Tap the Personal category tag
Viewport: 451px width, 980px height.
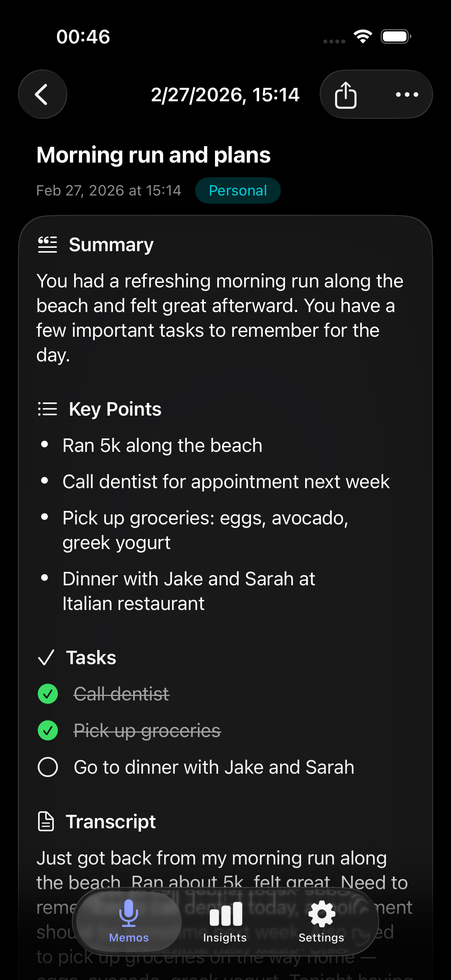coord(238,191)
